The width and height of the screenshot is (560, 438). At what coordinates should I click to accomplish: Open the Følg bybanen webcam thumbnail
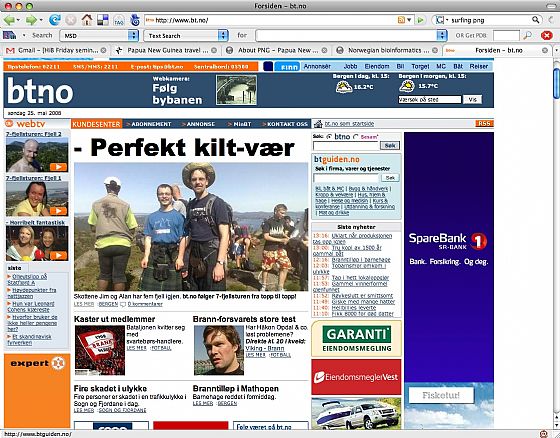[236, 90]
